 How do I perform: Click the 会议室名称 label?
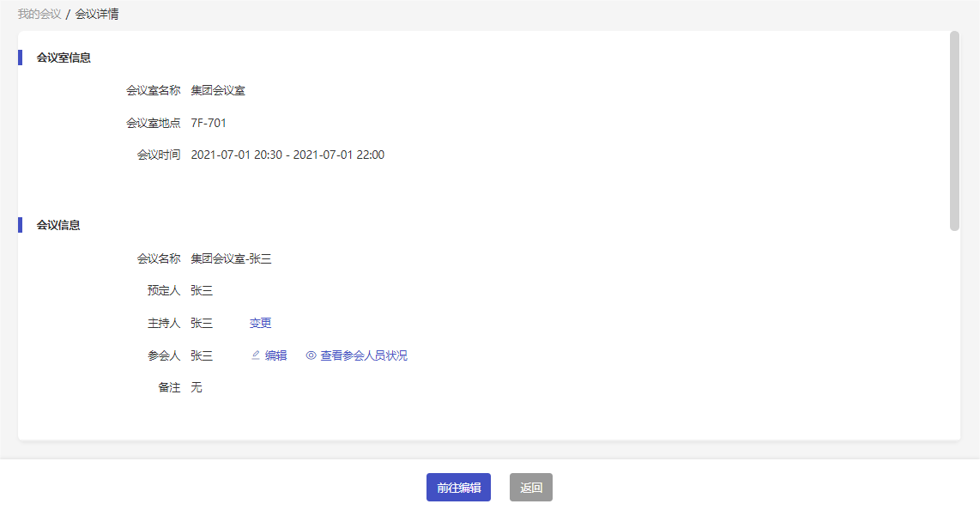pos(153,91)
